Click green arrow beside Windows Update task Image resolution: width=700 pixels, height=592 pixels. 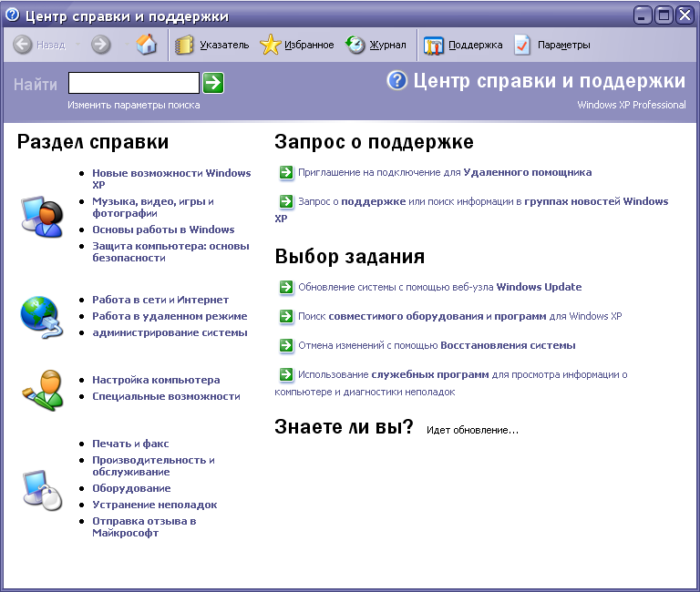[x=286, y=287]
